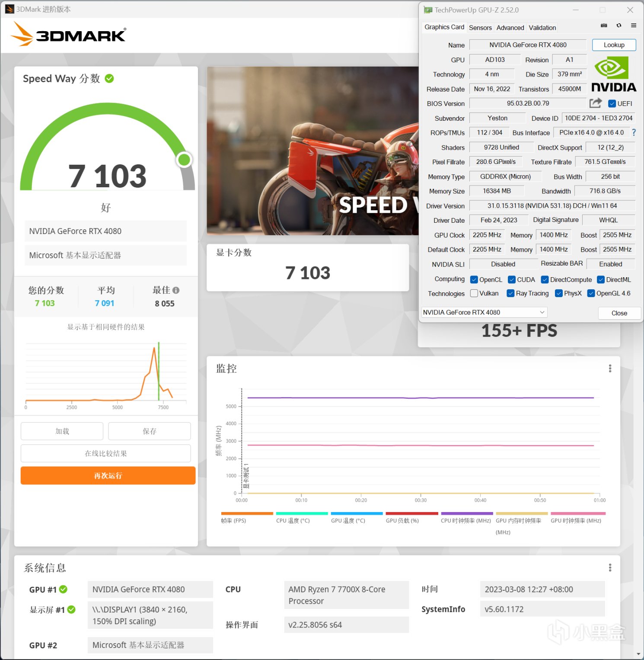The image size is (644, 660).
Task: Toggle the CUDA checkbox
Action: [512, 279]
